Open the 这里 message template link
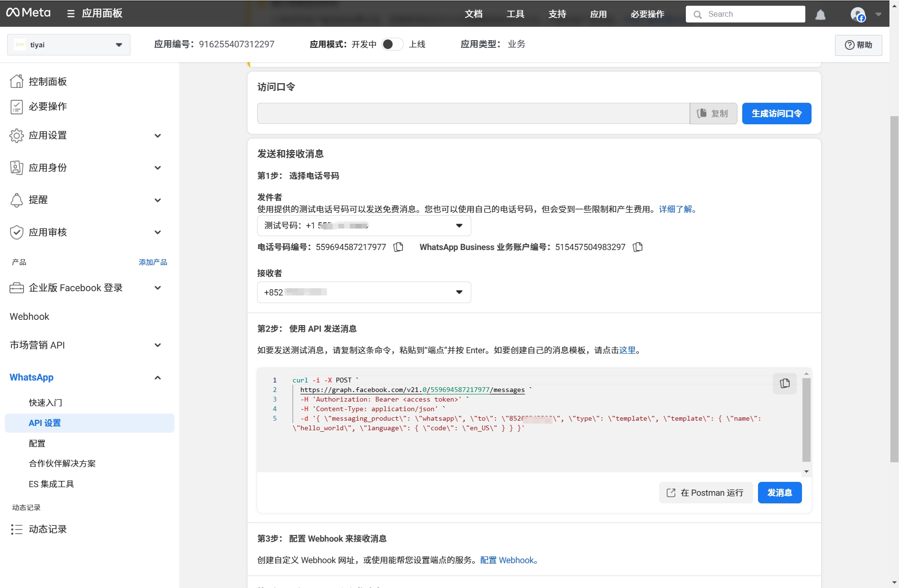 628,350
